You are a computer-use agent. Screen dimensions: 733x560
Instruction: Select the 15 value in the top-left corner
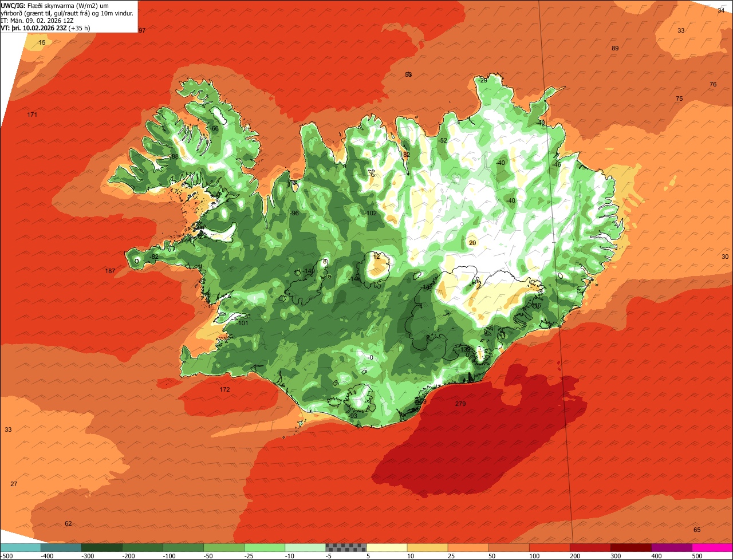[42, 43]
